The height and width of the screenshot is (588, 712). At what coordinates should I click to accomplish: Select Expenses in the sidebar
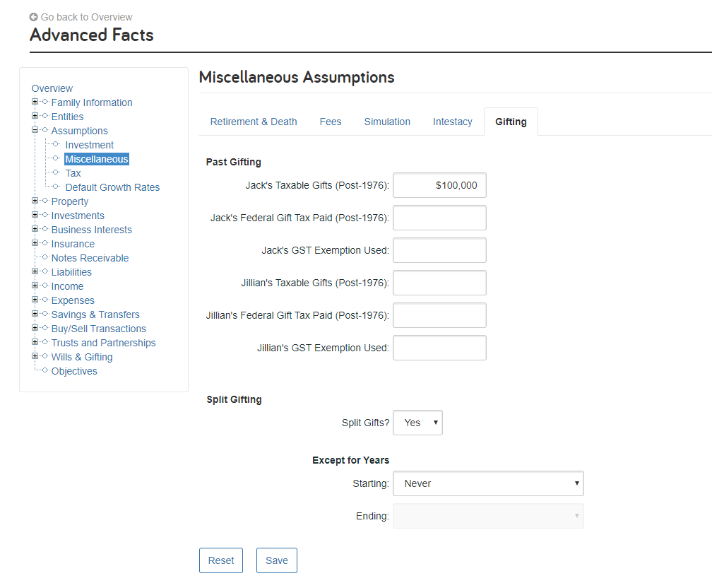(73, 300)
